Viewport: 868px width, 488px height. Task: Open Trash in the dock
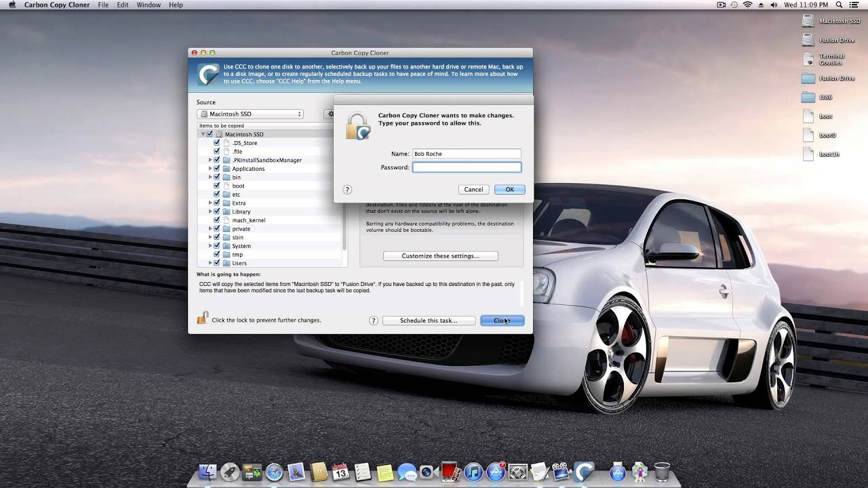(x=662, y=472)
